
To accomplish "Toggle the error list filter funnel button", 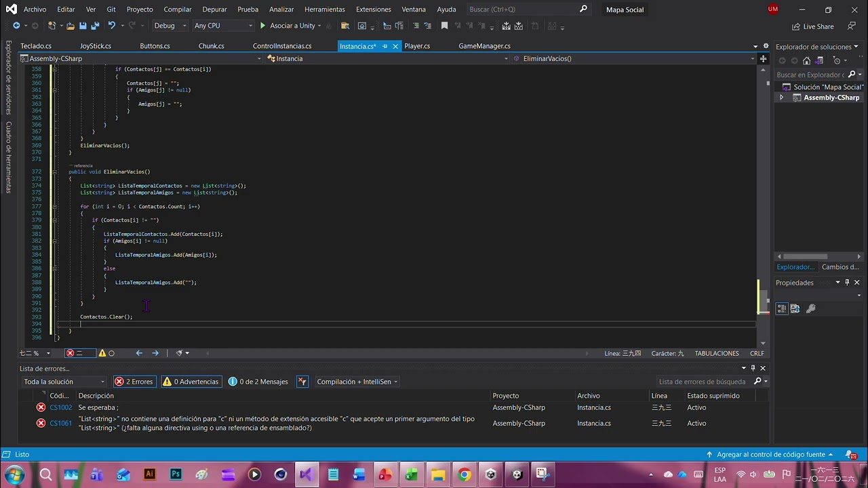I will click(302, 382).
